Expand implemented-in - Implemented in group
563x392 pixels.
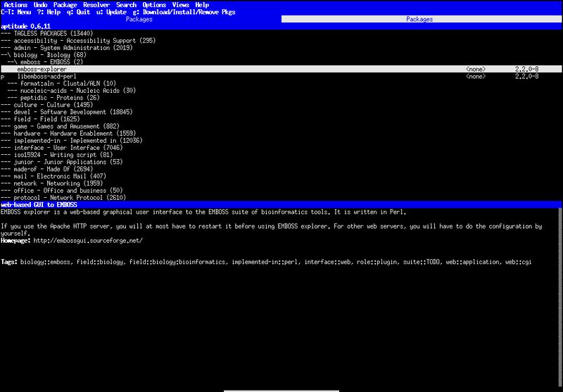72,140
